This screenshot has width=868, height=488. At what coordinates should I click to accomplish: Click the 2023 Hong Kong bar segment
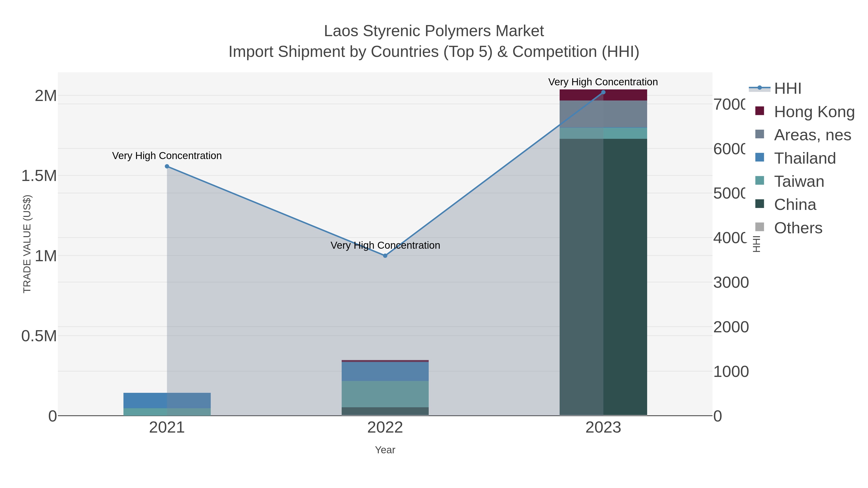(x=603, y=95)
